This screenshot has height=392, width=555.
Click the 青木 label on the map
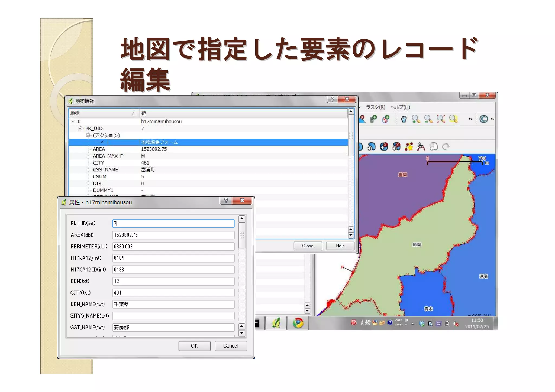[x=428, y=309]
